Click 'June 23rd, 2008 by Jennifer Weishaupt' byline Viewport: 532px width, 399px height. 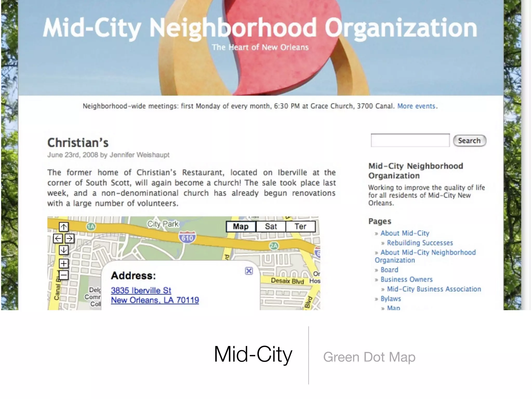[x=108, y=155]
